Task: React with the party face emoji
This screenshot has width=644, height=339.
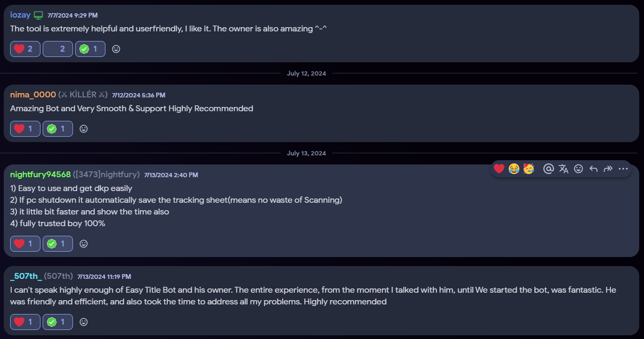Action: coord(529,169)
